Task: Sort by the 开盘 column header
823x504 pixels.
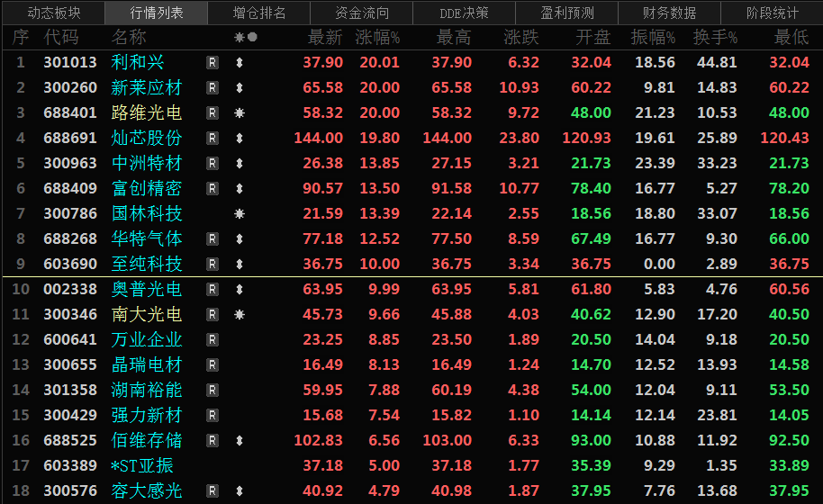Action: click(x=593, y=37)
